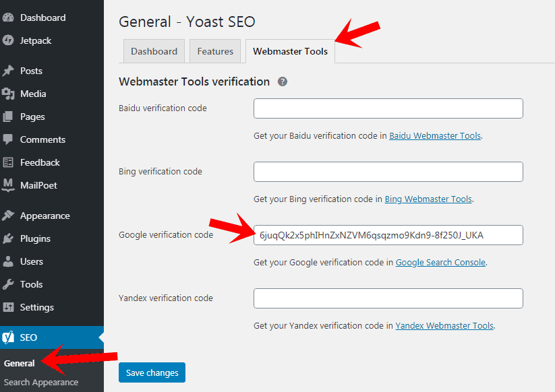Image resolution: width=555 pixels, height=392 pixels.
Task: Switch to the Features tab
Action: point(215,51)
